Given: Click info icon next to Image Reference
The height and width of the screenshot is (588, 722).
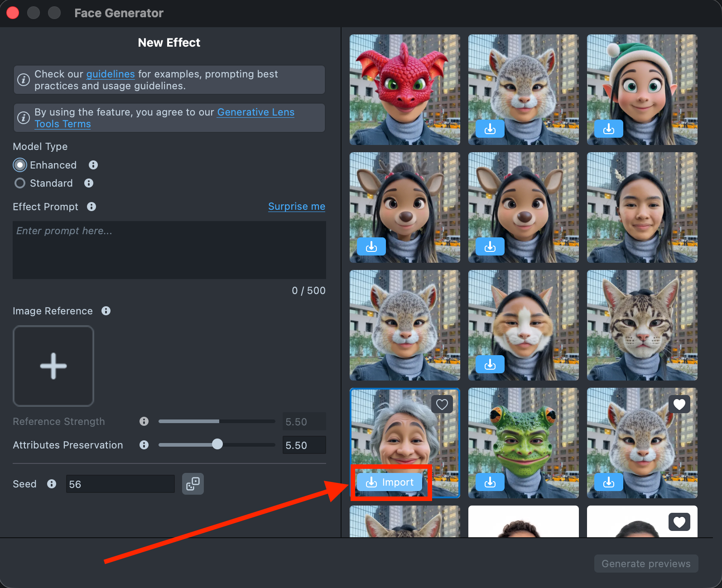Looking at the screenshot, I should [106, 311].
